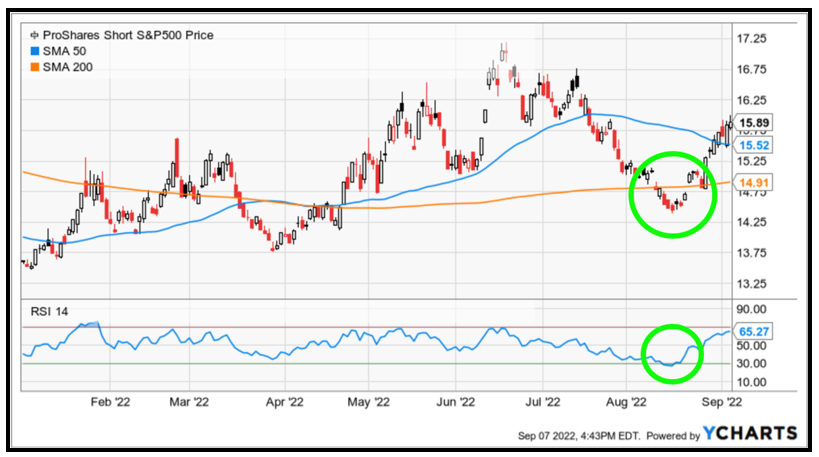Click the blue 15.52 SMA value tag
This screenshot has width=819, height=457.
point(754,145)
